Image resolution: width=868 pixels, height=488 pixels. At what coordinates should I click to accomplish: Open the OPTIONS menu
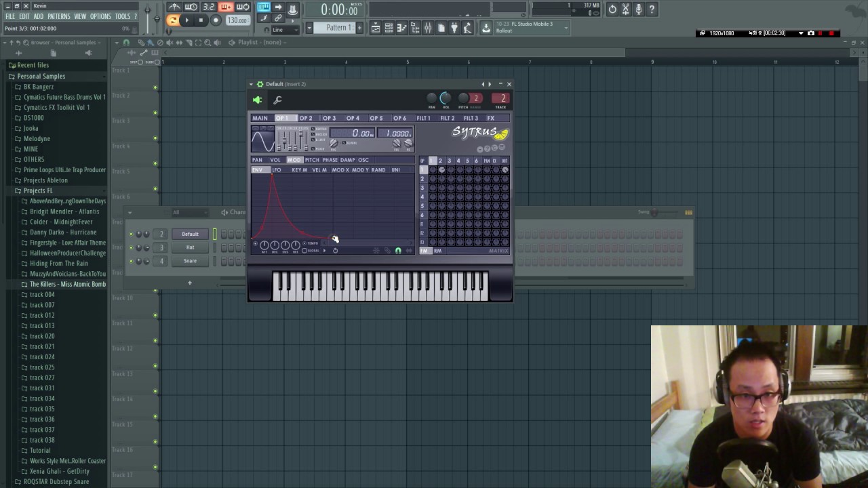point(100,16)
